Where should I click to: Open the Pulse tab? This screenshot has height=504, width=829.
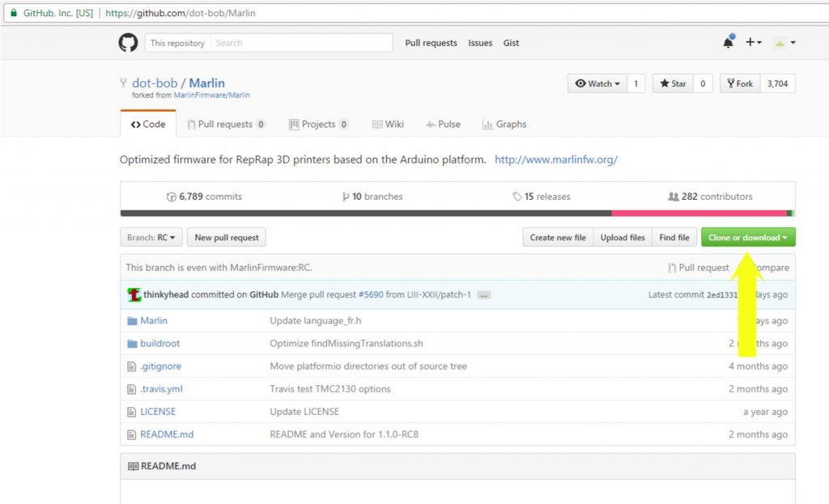click(x=443, y=124)
